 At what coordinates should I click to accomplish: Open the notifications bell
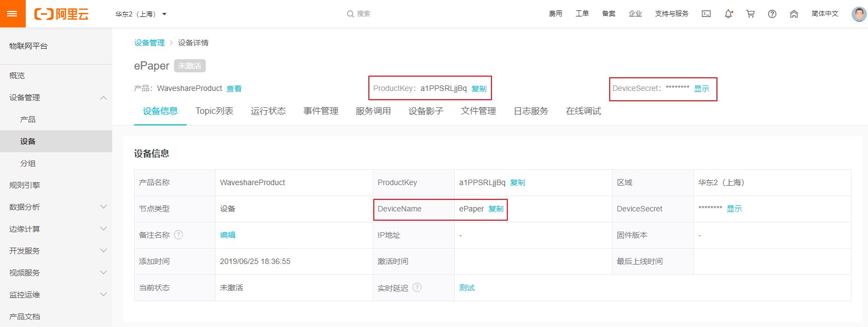[728, 14]
